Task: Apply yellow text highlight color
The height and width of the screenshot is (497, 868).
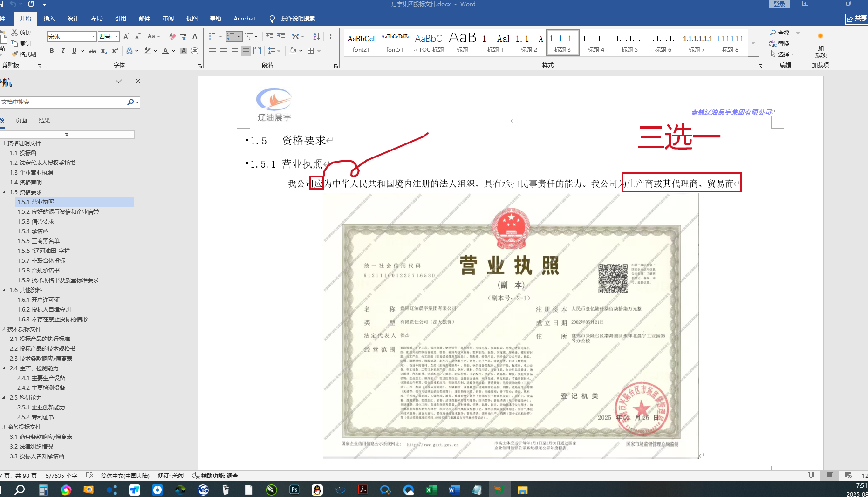Action: coord(147,51)
